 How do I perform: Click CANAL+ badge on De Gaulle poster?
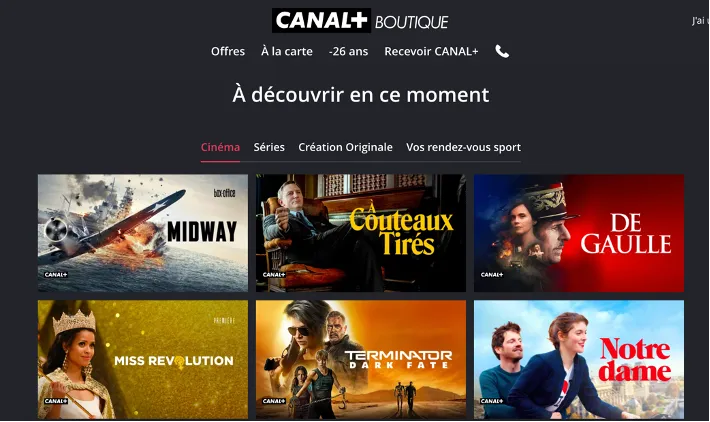click(x=491, y=274)
